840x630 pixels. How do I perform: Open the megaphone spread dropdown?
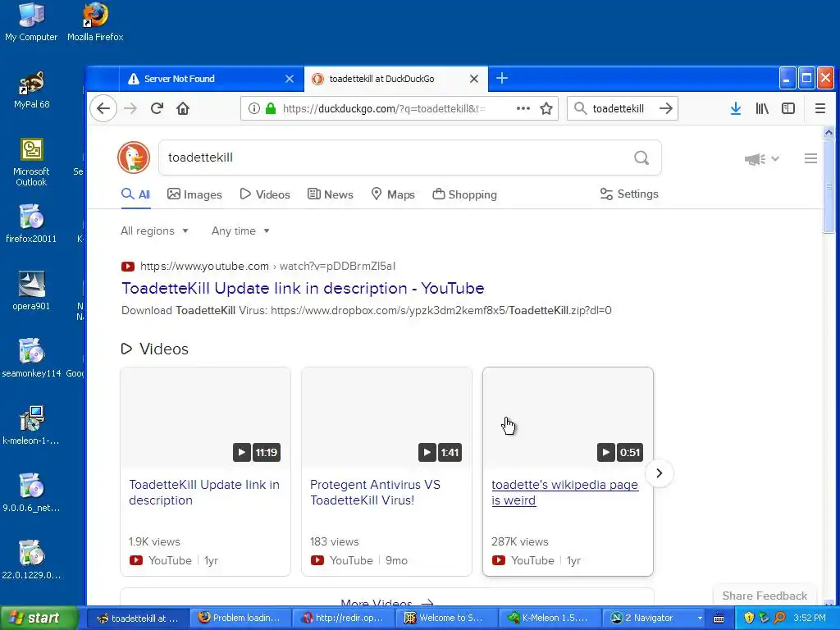click(x=761, y=158)
